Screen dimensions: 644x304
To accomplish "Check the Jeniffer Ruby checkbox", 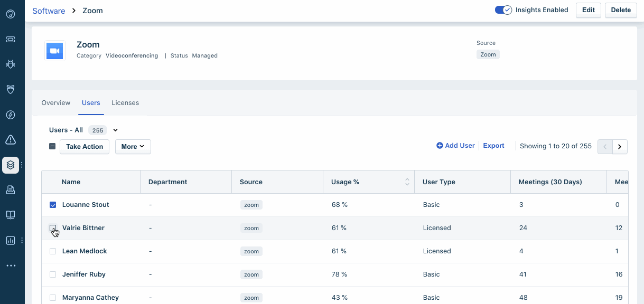I will 53,274.
